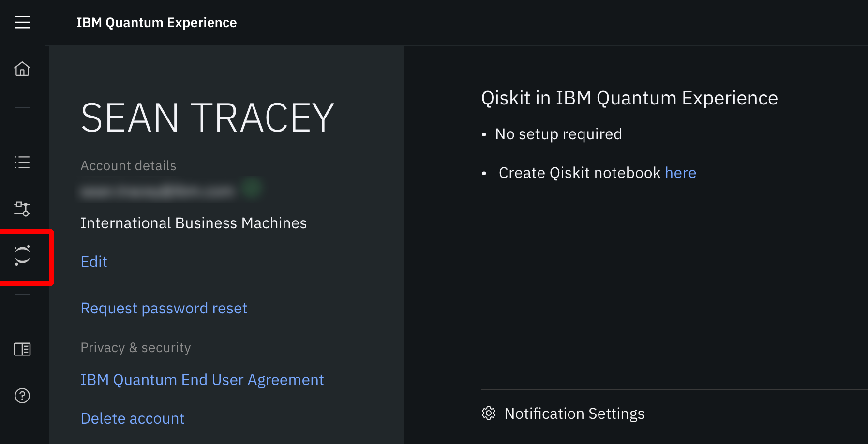Open the Circuit Composer sidebar icon
868x444 pixels.
[x=22, y=208]
